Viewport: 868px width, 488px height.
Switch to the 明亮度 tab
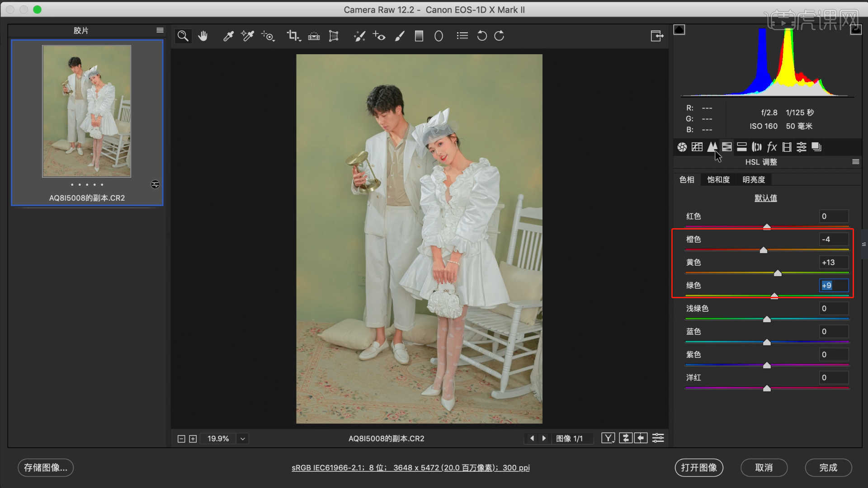tap(754, 180)
